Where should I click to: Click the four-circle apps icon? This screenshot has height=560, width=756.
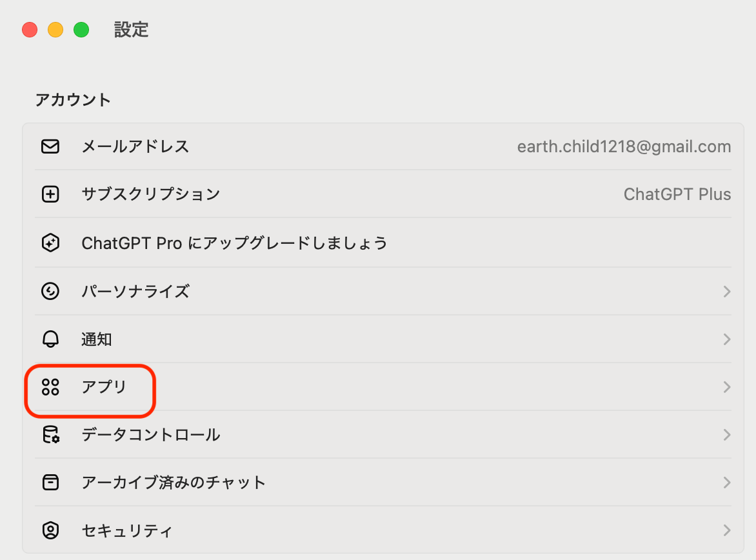50,387
